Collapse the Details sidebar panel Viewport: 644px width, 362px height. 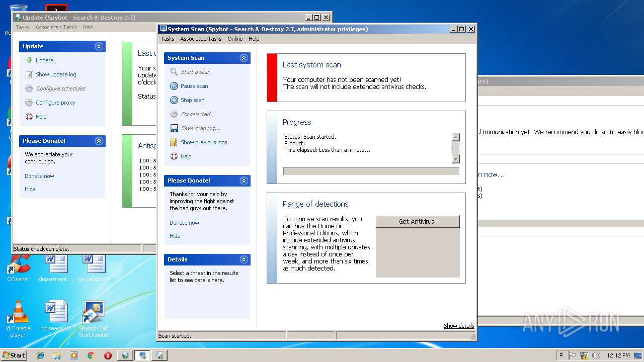coord(244,259)
